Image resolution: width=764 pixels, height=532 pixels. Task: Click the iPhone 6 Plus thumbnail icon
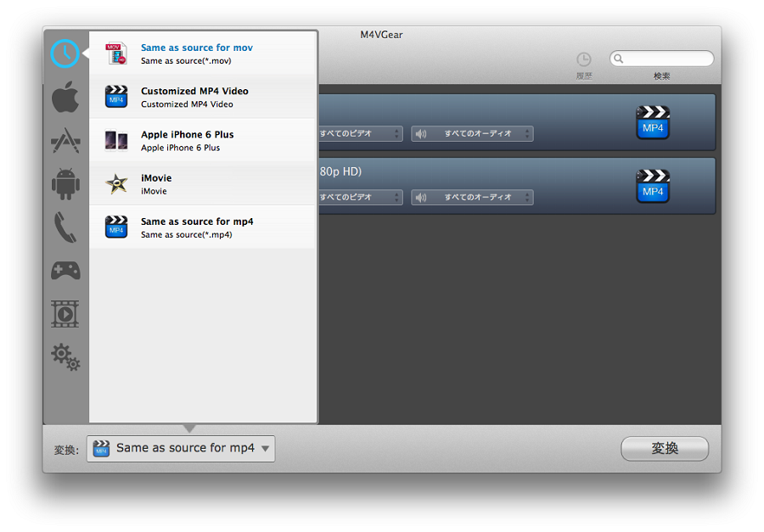point(116,141)
